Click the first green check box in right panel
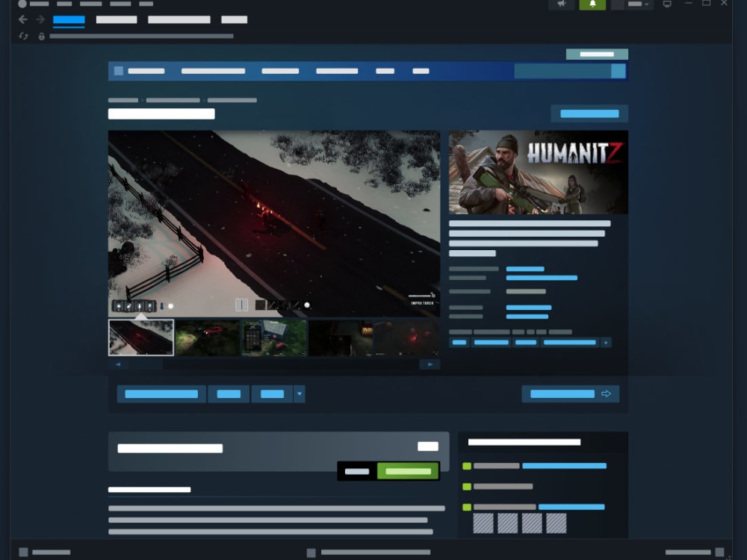 467,466
